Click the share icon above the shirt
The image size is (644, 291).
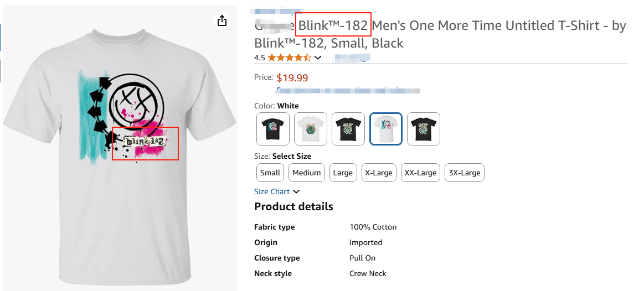222,21
